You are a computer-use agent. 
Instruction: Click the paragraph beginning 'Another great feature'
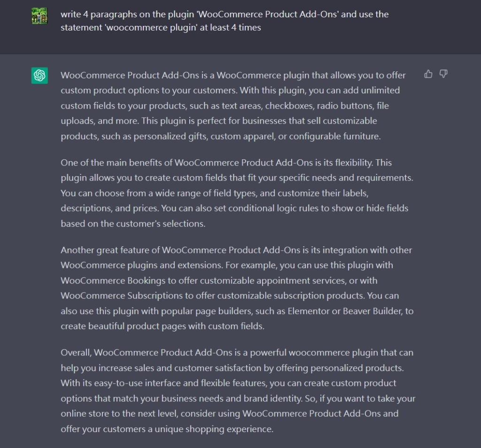[x=237, y=288]
